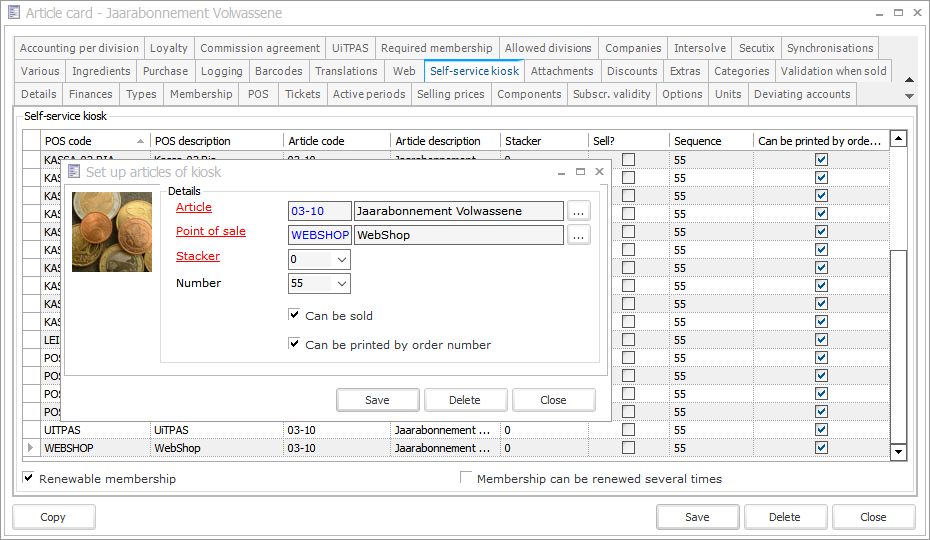The image size is (930, 540).
Task: Click the Article browse ellipsis button
Action: 579,211
